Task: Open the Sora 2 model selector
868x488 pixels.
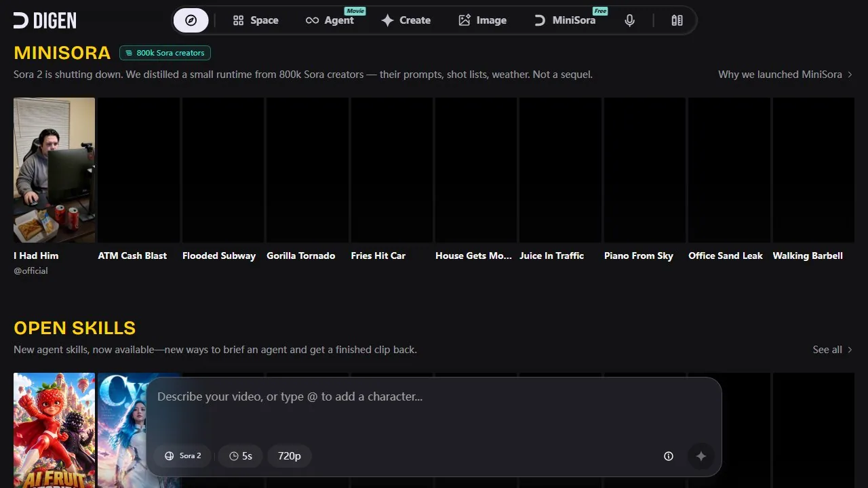Action: pyautogui.click(x=182, y=456)
